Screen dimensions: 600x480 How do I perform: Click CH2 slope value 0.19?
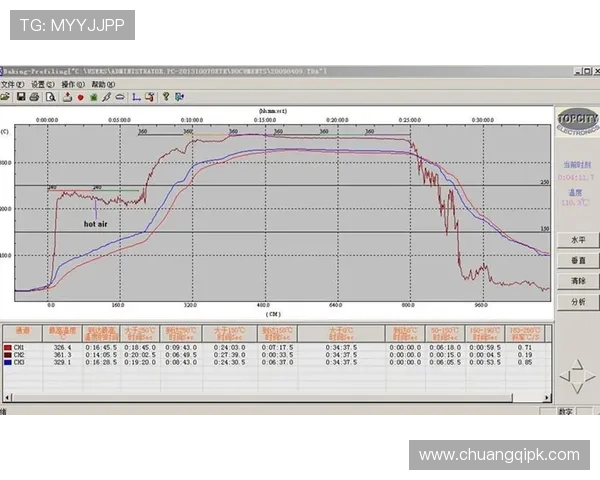pyautogui.click(x=525, y=355)
